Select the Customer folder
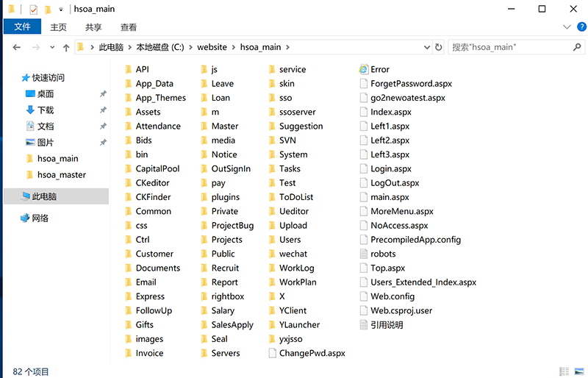The height and width of the screenshot is (378, 588). click(x=149, y=254)
